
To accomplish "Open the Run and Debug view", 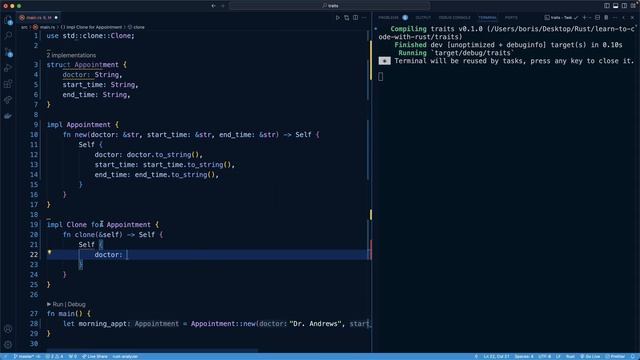I will coord(8,68).
